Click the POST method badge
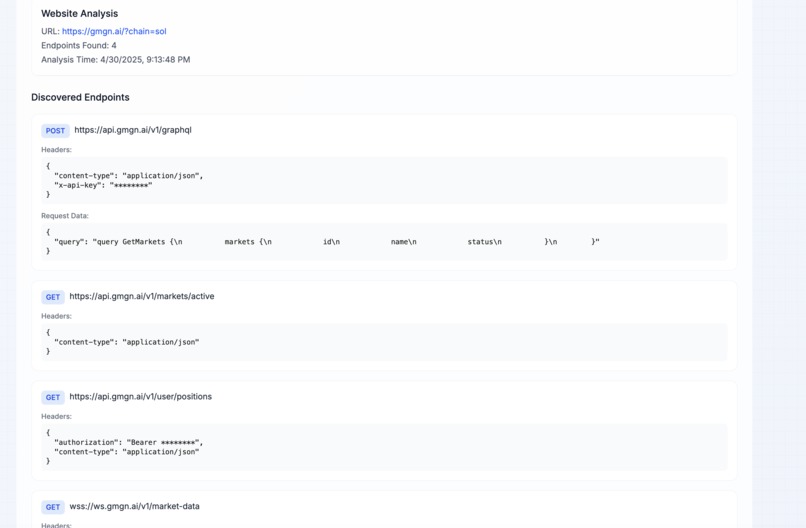 [55, 131]
